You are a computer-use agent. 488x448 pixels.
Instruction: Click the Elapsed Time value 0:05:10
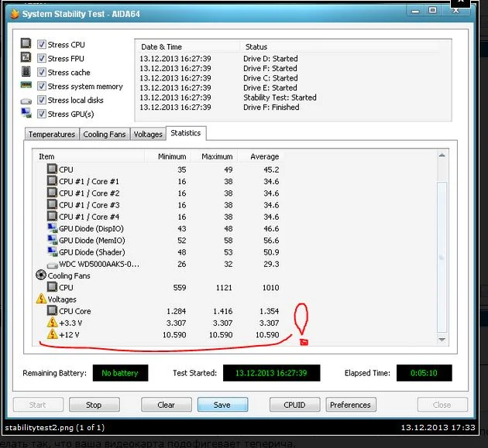pos(424,373)
